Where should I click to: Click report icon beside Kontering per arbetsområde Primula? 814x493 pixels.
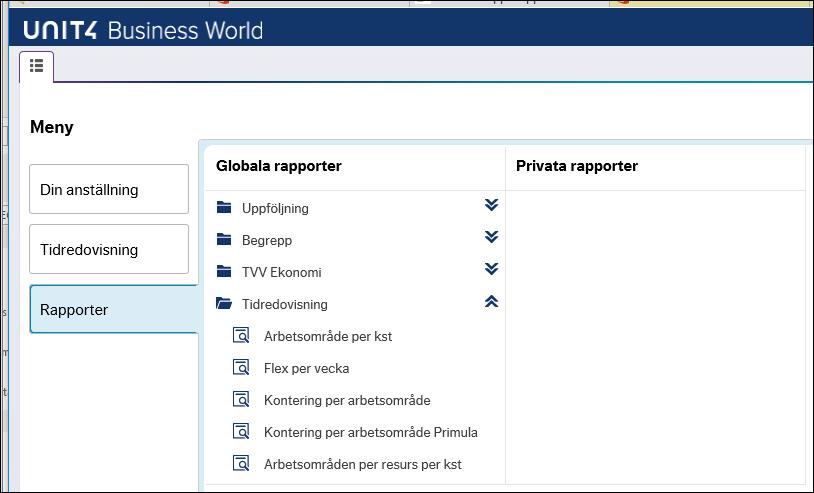(241, 432)
